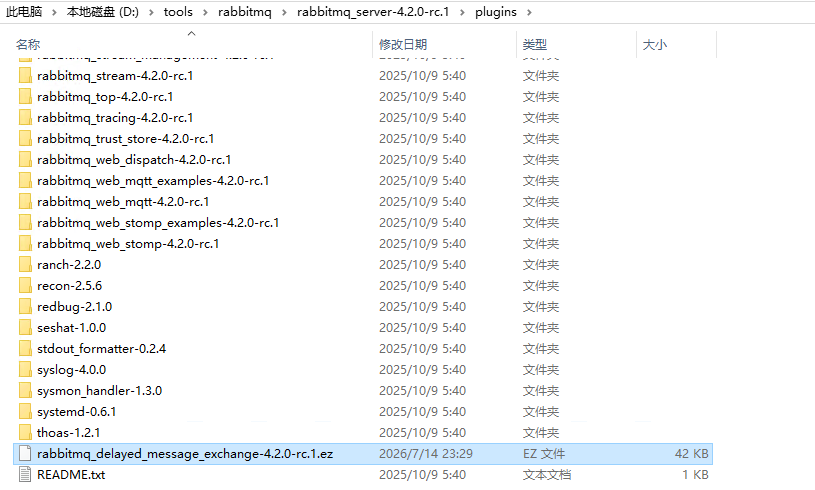Jump to the rabbitmq breadcrumb folder
The width and height of the screenshot is (815, 490).
pos(245,12)
